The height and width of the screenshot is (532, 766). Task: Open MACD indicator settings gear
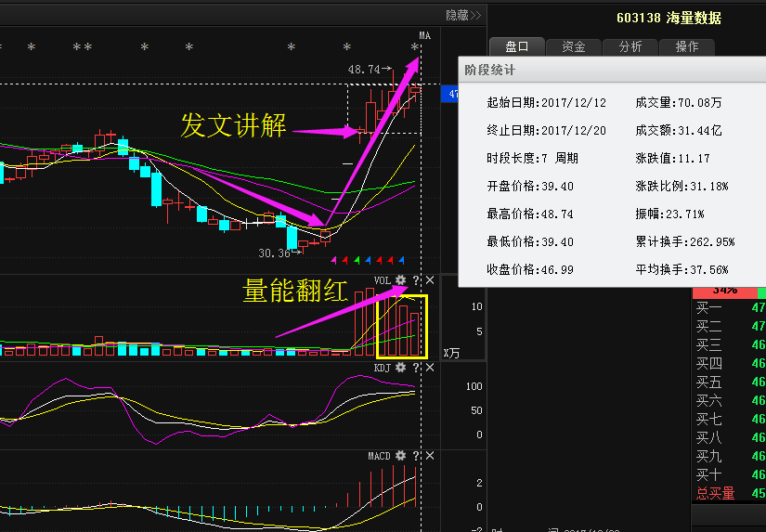point(400,455)
